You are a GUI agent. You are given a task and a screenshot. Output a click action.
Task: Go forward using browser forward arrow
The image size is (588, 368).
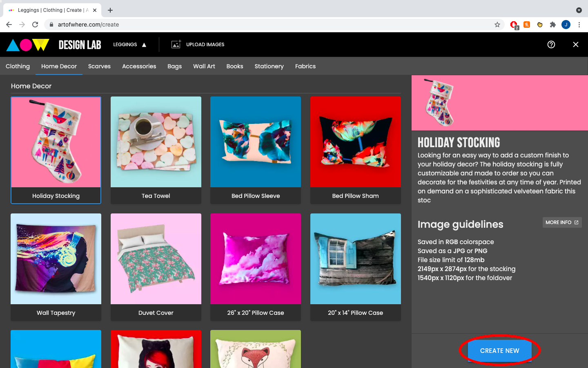click(x=22, y=25)
